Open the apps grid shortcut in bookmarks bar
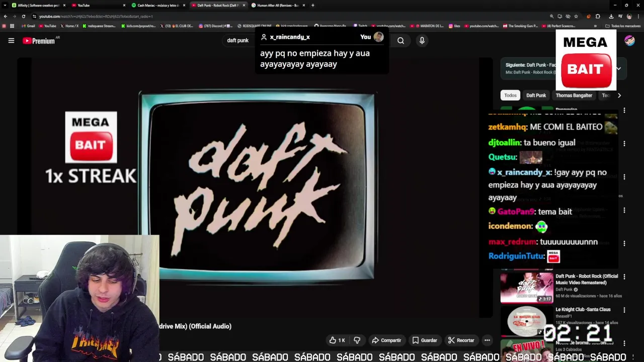644x362 pixels. click(x=12, y=26)
